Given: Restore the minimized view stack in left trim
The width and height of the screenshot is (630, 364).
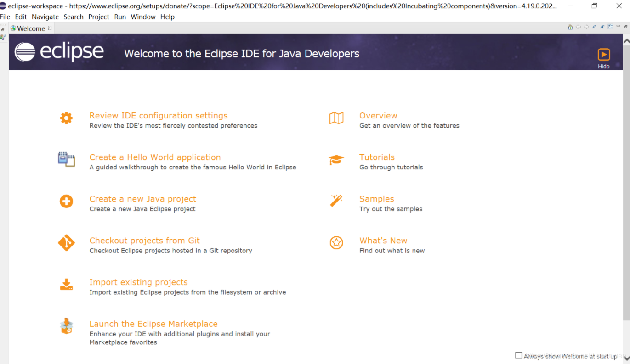Looking at the screenshot, I should click(x=3, y=29).
